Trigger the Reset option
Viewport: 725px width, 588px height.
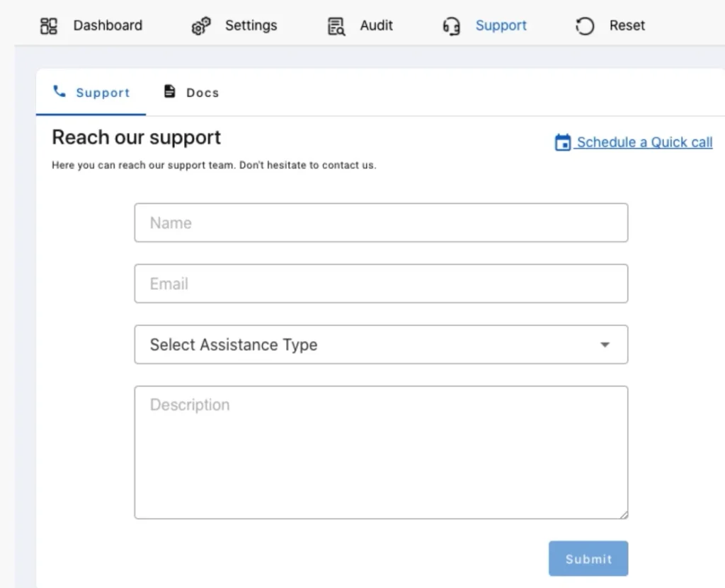pos(627,25)
